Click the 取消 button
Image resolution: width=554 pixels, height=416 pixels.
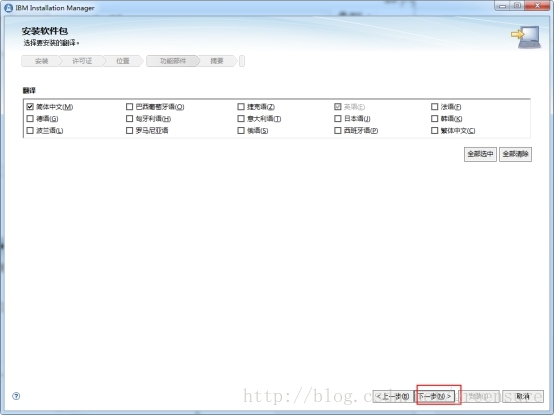tap(523, 396)
